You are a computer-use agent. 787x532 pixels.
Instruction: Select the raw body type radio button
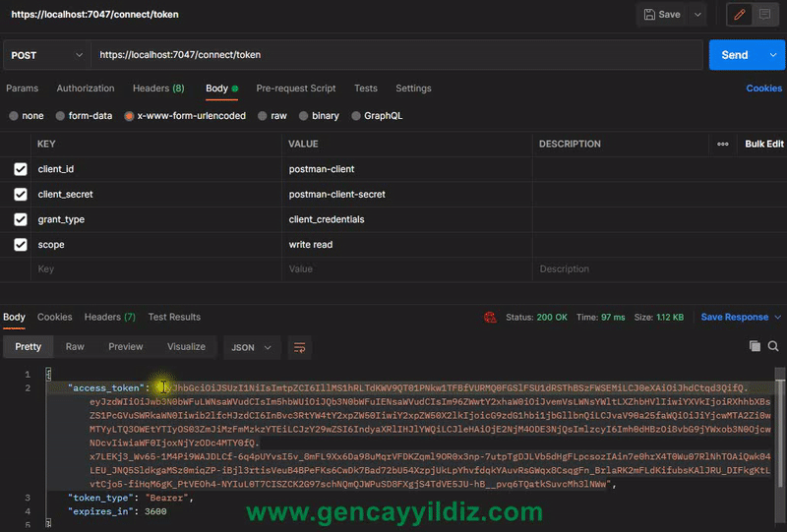pyautogui.click(x=263, y=116)
